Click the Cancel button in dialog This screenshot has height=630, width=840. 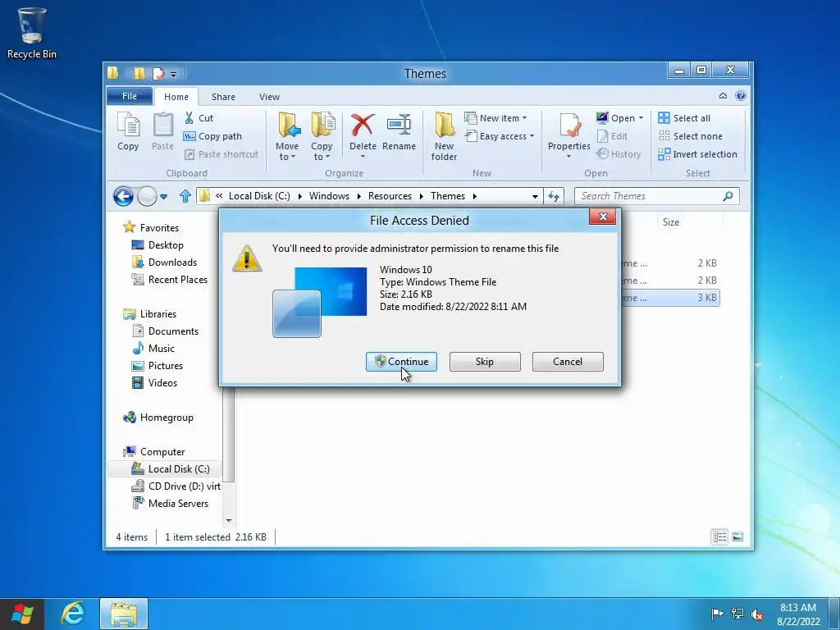pos(568,362)
